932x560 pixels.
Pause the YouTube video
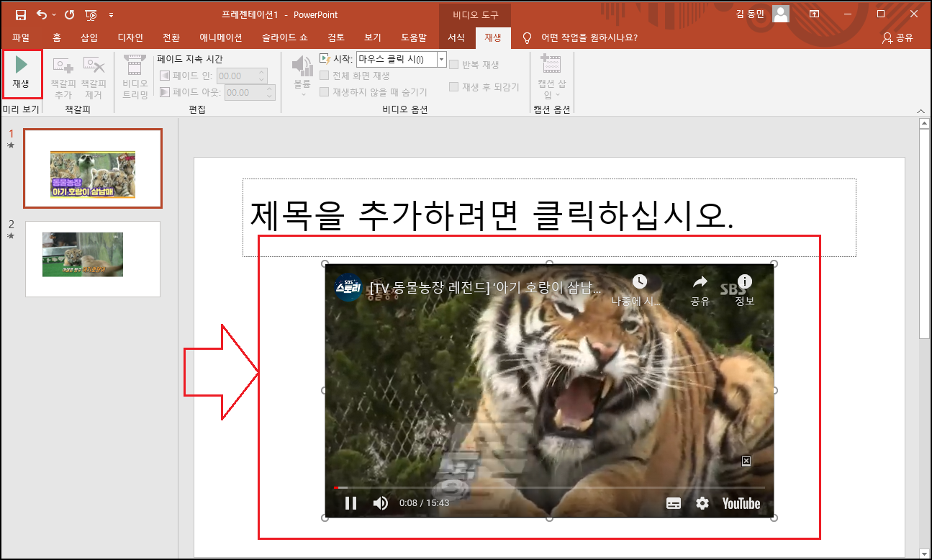(x=350, y=503)
